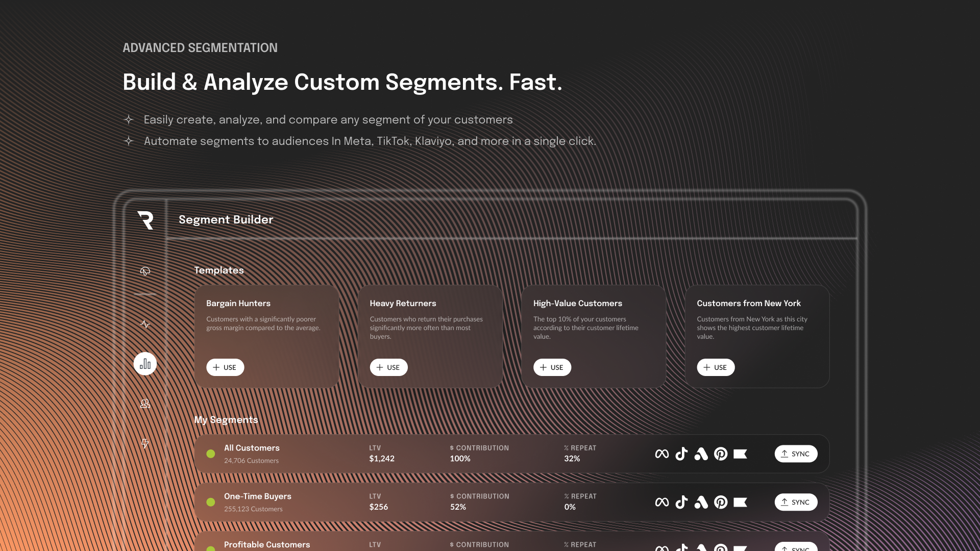The height and width of the screenshot is (551, 980).
Task: Click Klaviyo flag icon in All Customers row
Action: point(740,454)
